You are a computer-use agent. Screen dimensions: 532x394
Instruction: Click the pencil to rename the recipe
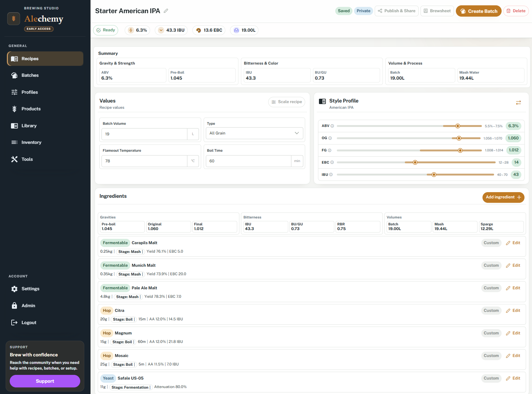[x=166, y=11]
